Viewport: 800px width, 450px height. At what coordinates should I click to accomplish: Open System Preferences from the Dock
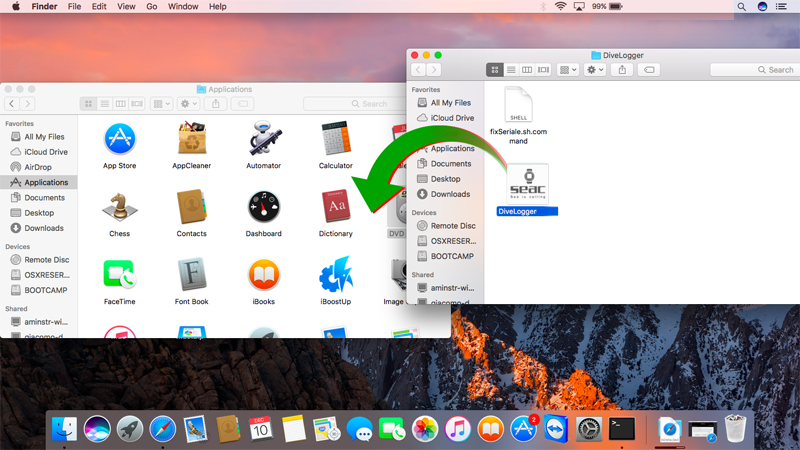(589, 429)
